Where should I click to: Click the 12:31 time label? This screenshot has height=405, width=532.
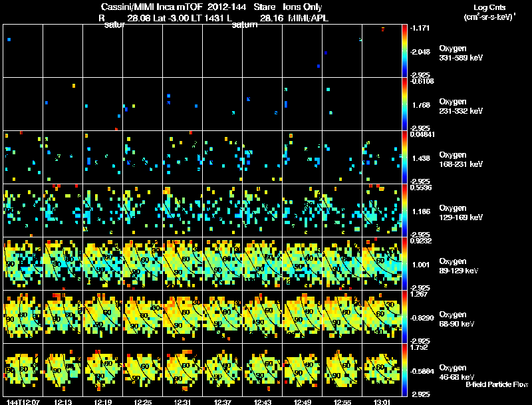[x=182, y=402]
